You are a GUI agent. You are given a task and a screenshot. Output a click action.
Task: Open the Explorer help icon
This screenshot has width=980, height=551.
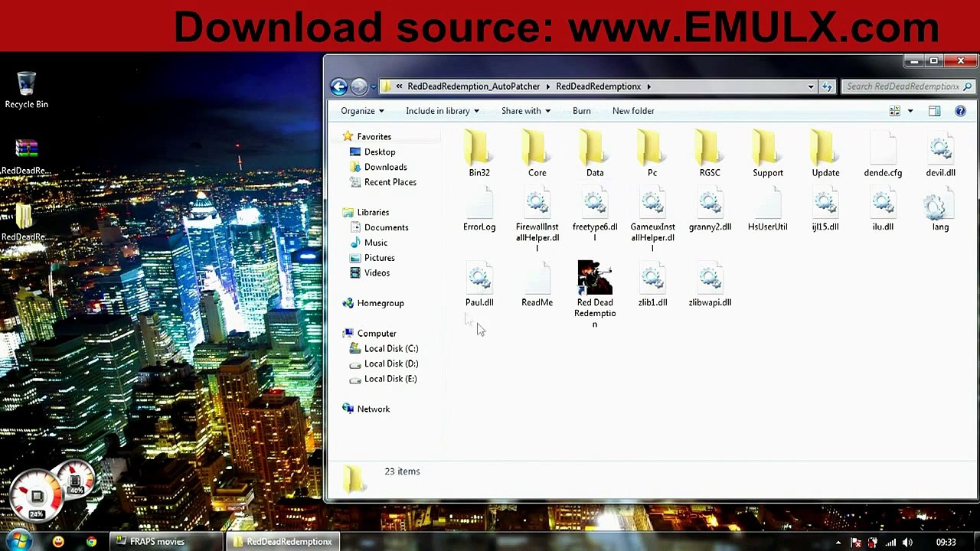coord(960,111)
